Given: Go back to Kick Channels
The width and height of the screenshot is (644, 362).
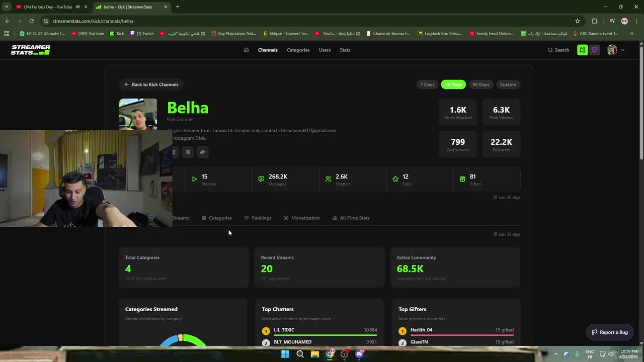Looking at the screenshot, I should pyautogui.click(x=151, y=84).
